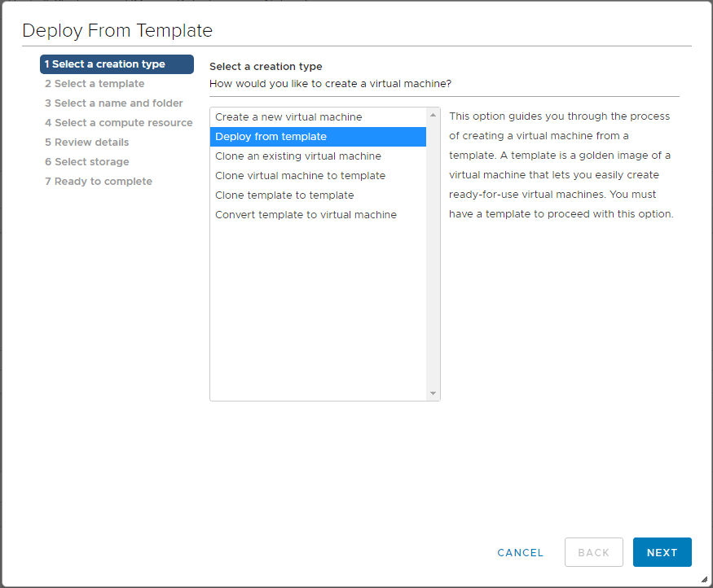Click the Back button
The image size is (713, 588).
pos(593,552)
